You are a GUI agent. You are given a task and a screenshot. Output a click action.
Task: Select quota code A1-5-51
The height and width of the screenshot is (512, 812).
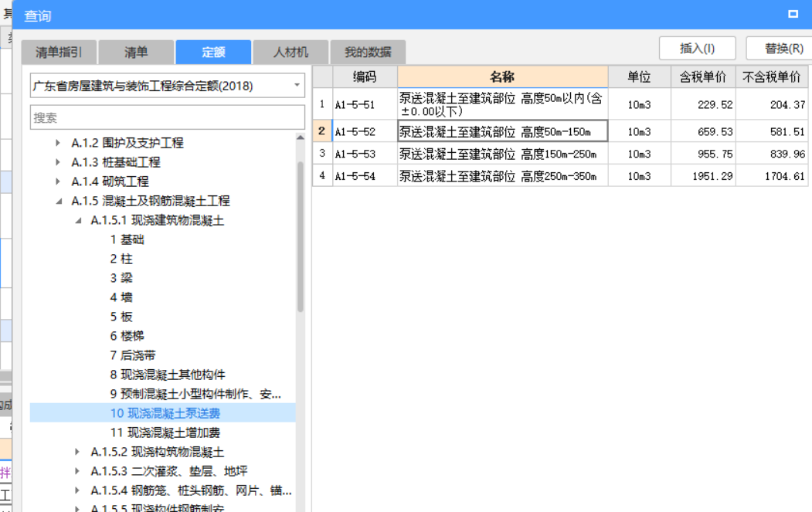pyautogui.click(x=365, y=104)
